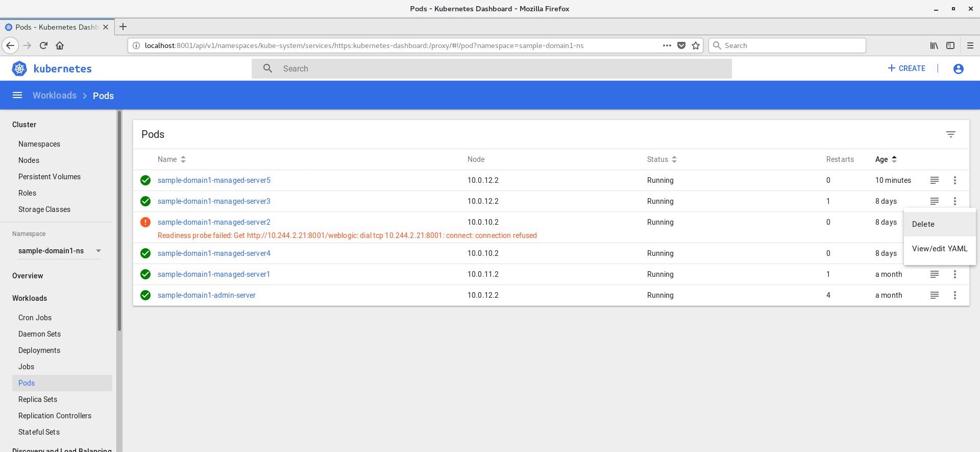Open actions menu for sample-domain1-admin-server

click(x=954, y=295)
